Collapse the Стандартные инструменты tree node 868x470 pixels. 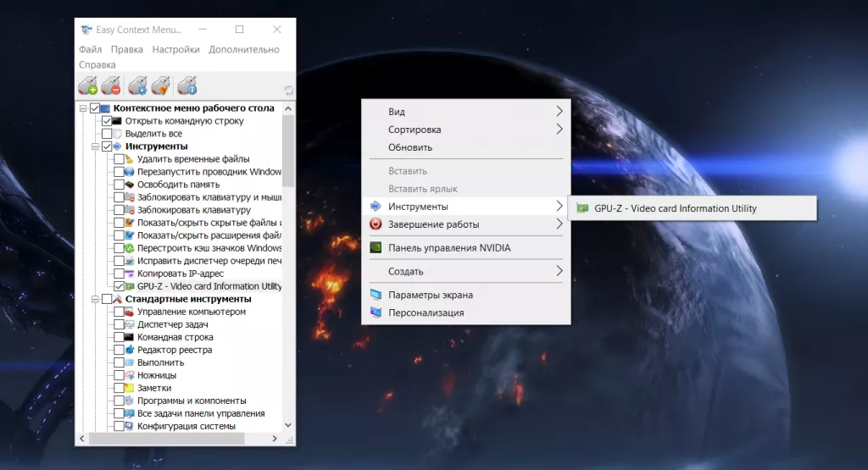[x=95, y=299]
